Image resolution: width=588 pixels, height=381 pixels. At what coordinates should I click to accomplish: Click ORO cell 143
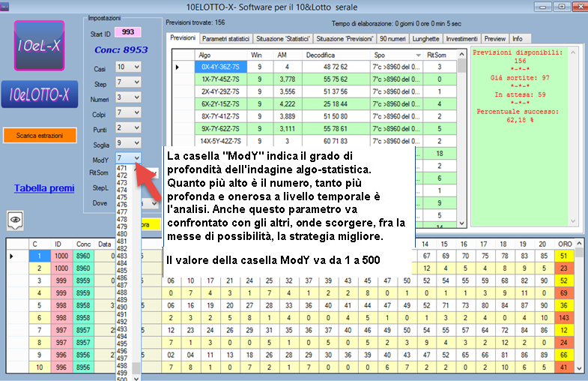[x=564, y=318]
